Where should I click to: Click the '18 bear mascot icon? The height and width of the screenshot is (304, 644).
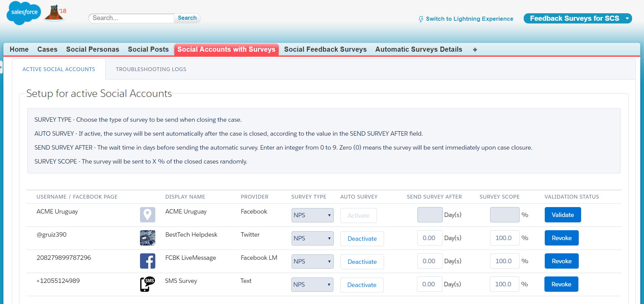[x=55, y=13]
